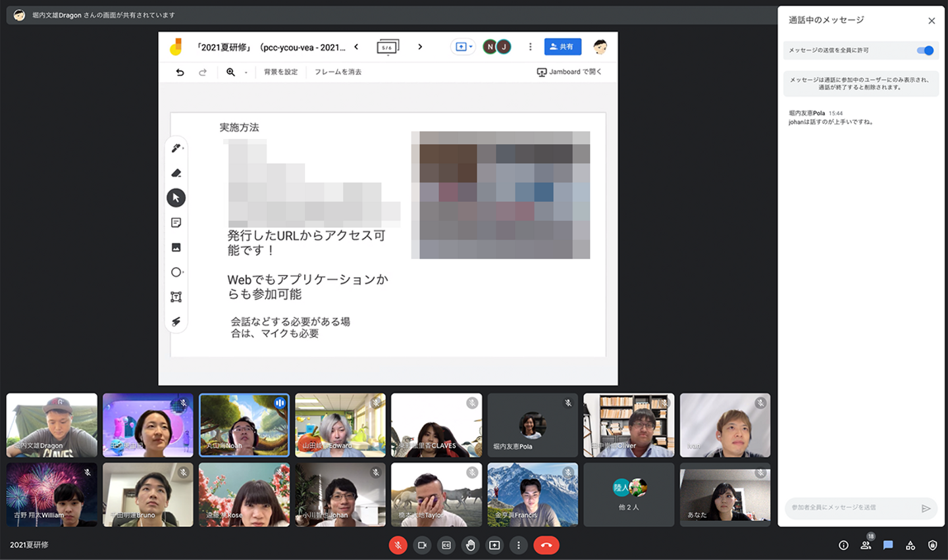
Task: Raise your hand in the meeting
Action: click(x=470, y=545)
